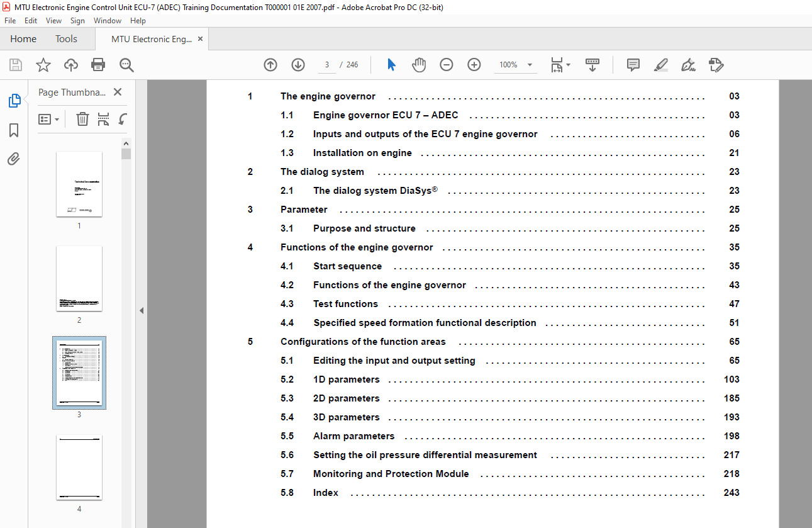Click 'Inputs and outputs of the ECU 7' entry

(x=425, y=134)
